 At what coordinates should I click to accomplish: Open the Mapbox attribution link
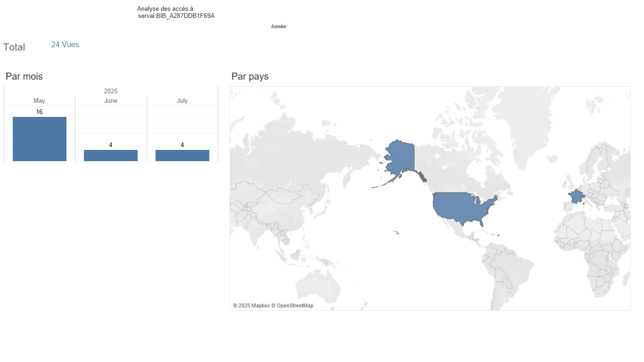coord(251,306)
